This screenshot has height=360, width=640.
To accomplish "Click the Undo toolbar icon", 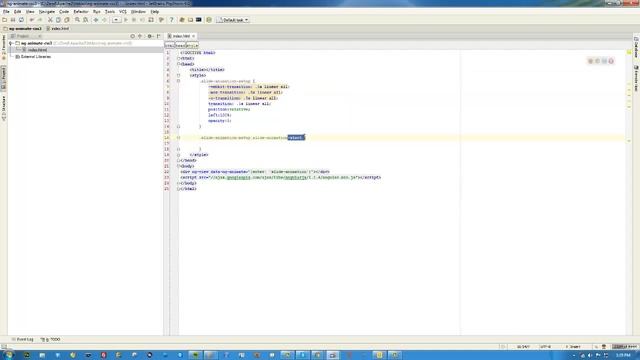I will [x=32, y=20].
